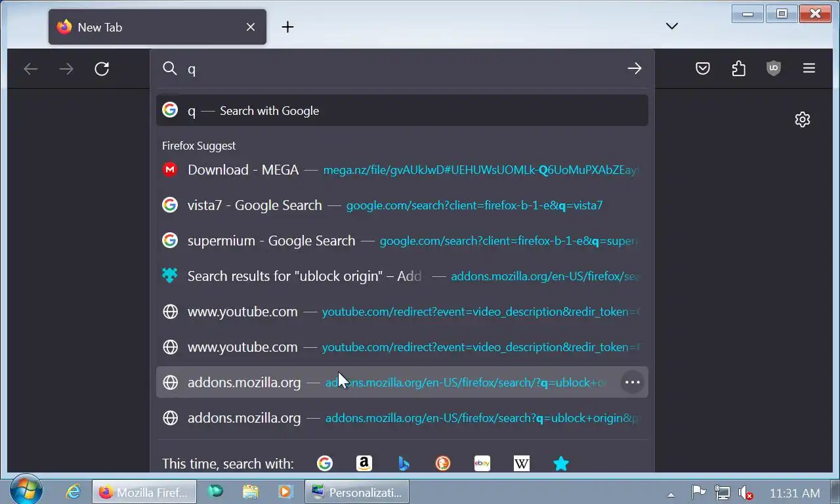
Task: Search bookmarks with the star icon
Action: 561,463
